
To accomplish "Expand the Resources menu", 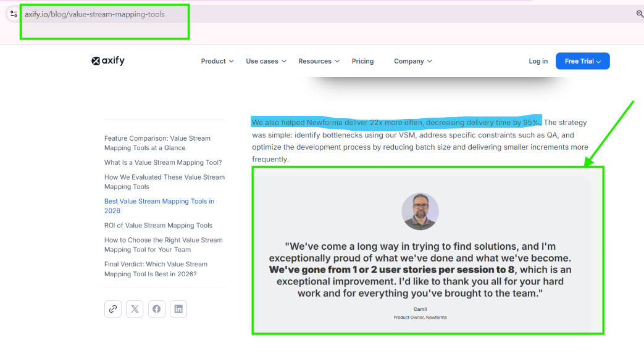I will tap(319, 61).
